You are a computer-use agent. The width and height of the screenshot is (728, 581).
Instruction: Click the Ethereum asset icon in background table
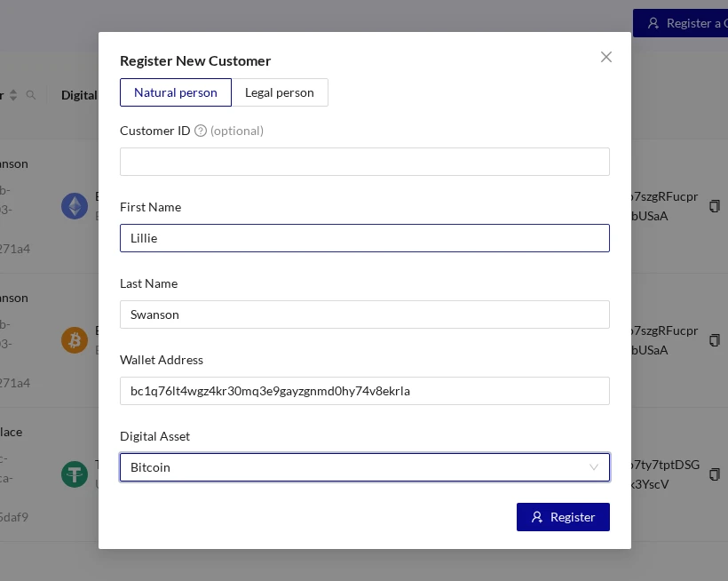point(75,206)
